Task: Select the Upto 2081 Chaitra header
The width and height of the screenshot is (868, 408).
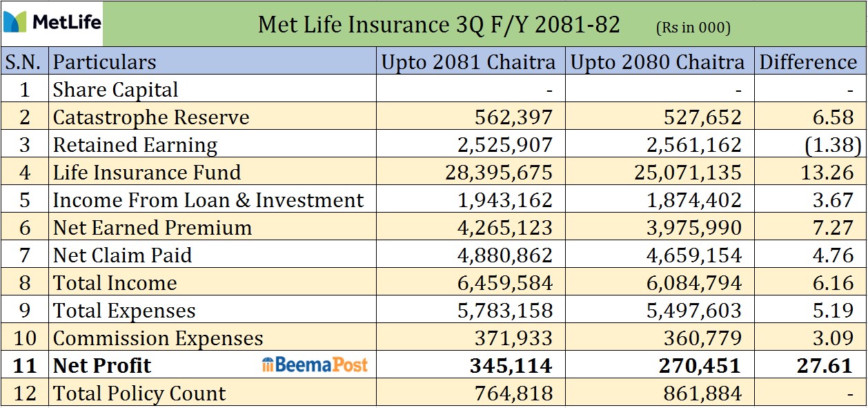Action: click(x=468, y=62)
